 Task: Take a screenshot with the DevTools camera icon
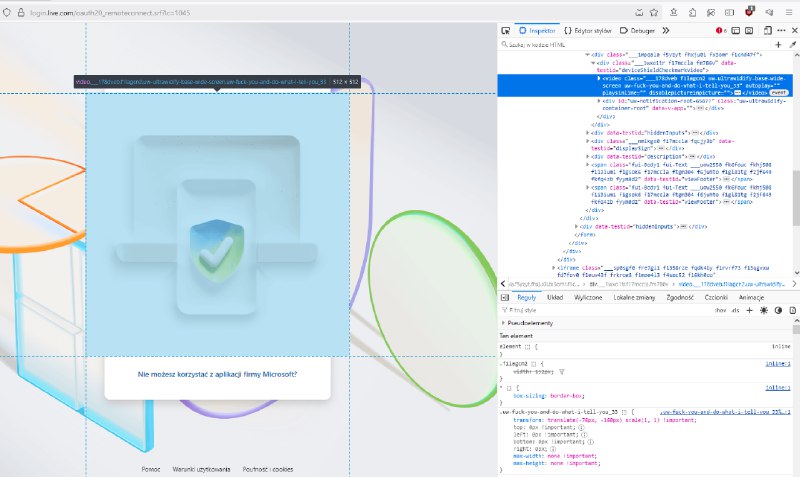[x=749, y=31]
